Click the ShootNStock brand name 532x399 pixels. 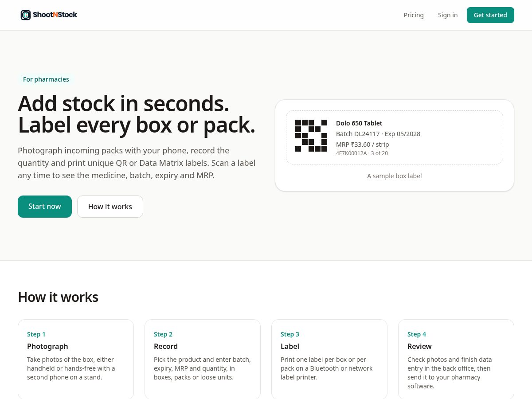(x=55, y=15)
